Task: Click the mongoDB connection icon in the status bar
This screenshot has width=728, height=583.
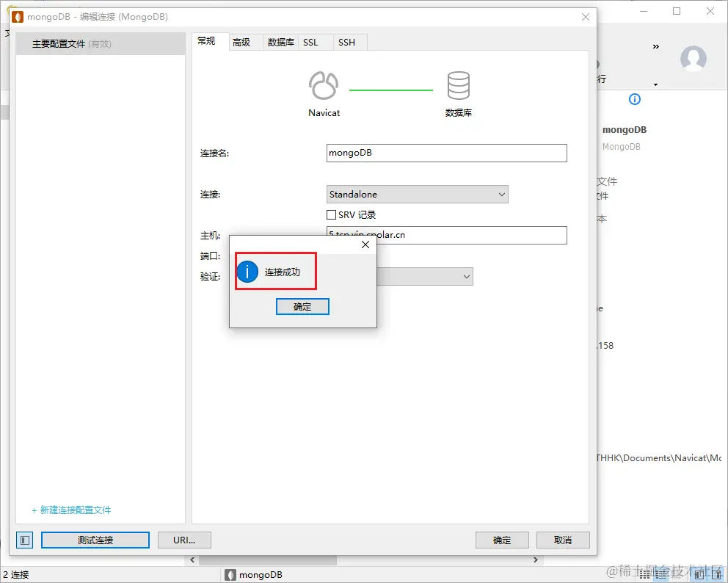Action: pos(230,575)
